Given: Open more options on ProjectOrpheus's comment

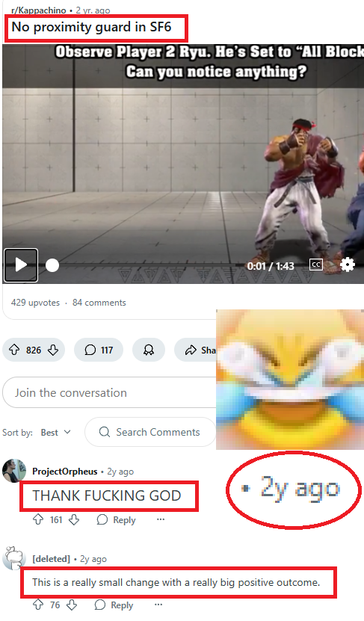Looking at the screenshot, I should tap(161, 519).
